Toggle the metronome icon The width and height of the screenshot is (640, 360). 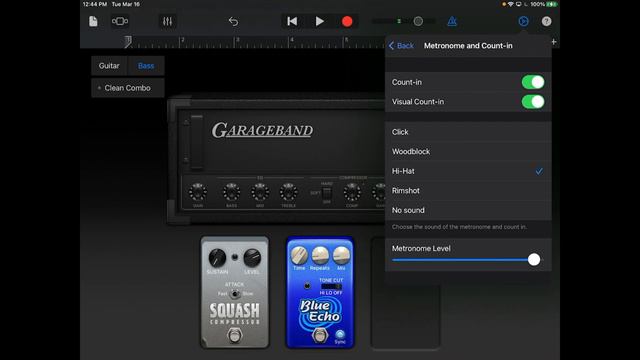coord(452,21)
